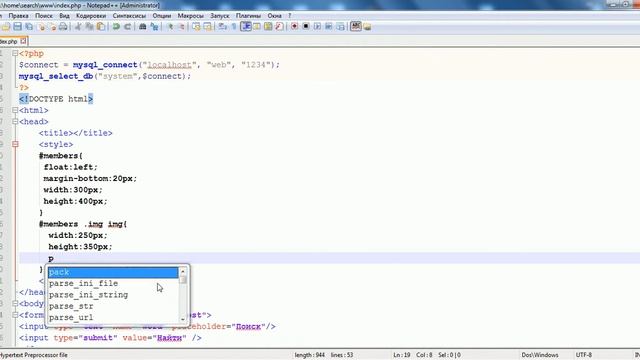The height and width of the screenshot is (360, 640).
Task: Open a file with the toolbar folder icon
Action: (x=6, y=27)
